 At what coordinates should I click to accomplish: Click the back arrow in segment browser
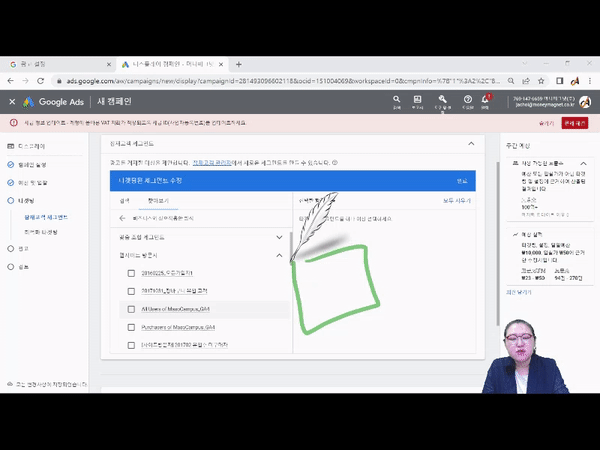click(123, 217)
